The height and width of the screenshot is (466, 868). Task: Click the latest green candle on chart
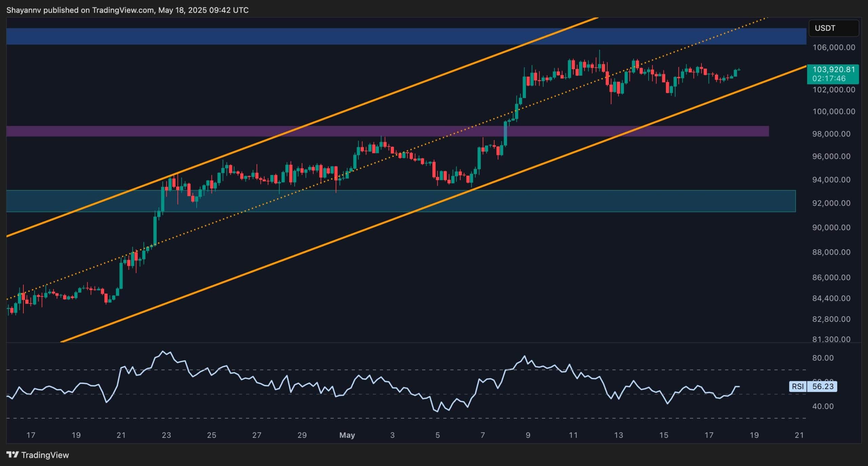pyautogui.click(x=735, y=73)
